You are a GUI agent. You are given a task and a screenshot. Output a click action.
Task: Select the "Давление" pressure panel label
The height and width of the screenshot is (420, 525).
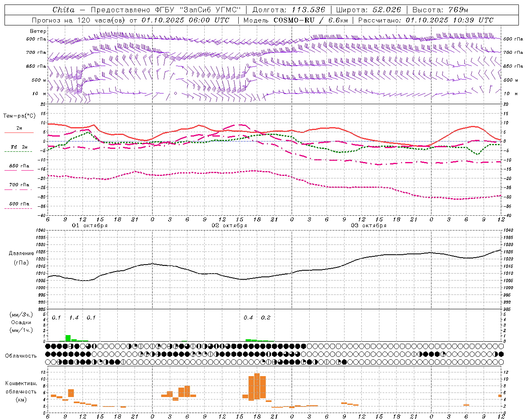coord(21,253)
